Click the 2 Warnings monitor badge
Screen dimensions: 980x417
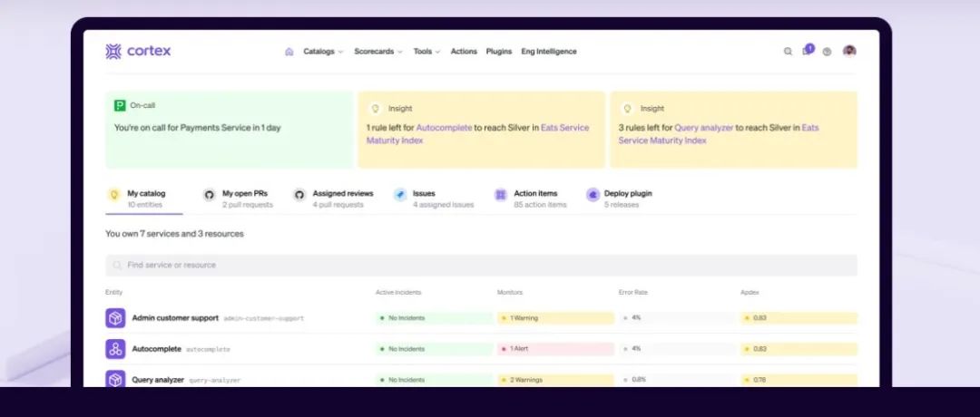pos(555,380)
